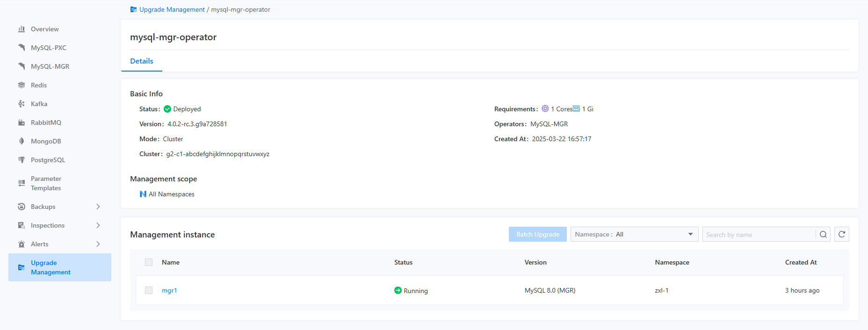868x330 pixels.
Task: Click the Overview bar chart icon
Action: click(22, 29)
